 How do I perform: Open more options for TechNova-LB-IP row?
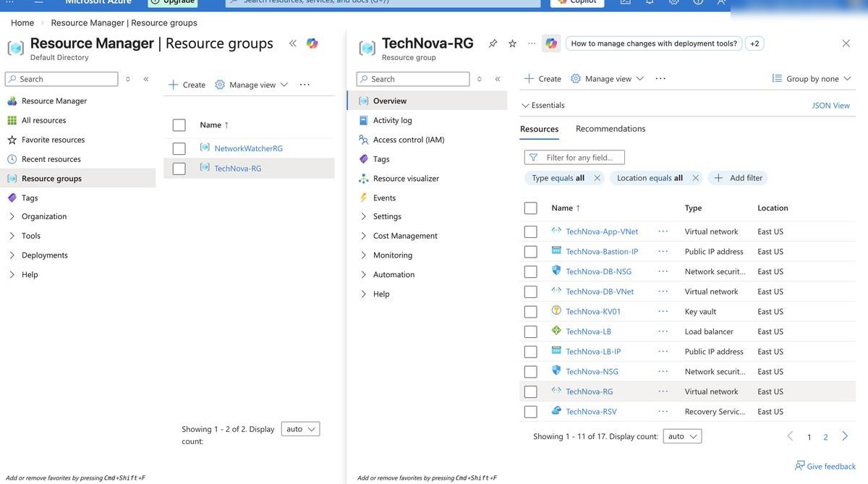tap(663, 352)
